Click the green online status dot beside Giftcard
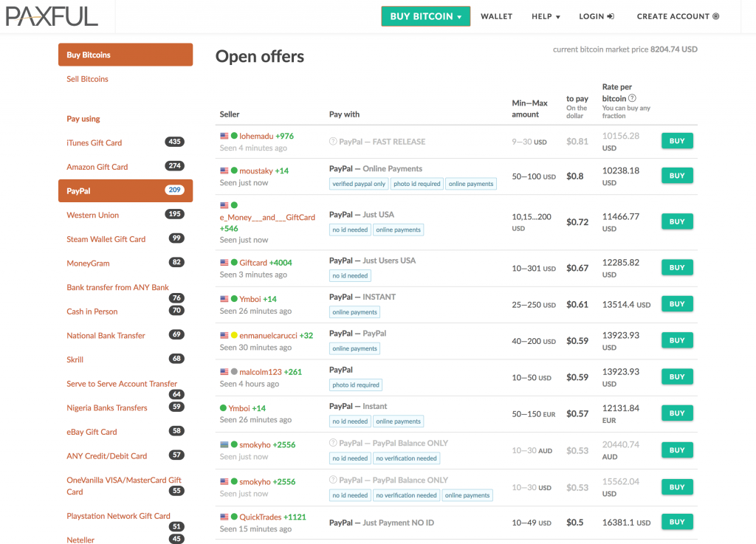756x544 pixels. point(234,263)
